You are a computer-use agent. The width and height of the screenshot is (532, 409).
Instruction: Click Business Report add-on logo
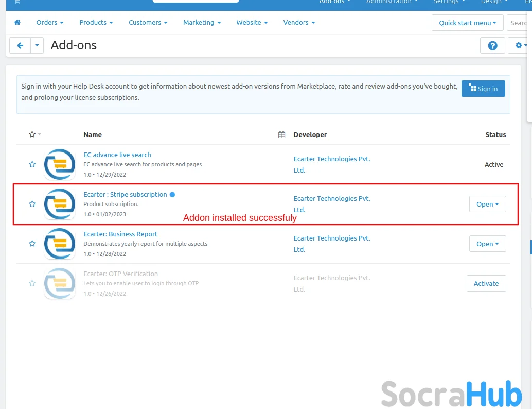pyautogui.click(x=60, y=244)
